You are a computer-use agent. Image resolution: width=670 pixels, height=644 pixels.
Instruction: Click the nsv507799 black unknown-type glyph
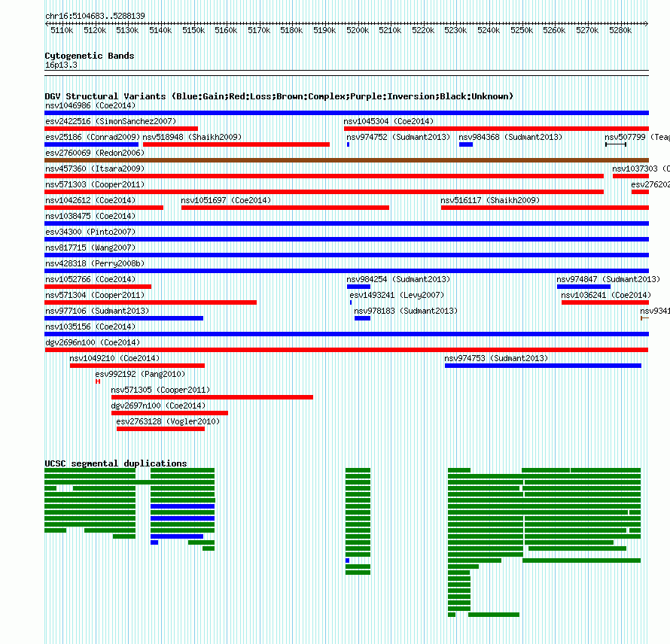[616, 144]
